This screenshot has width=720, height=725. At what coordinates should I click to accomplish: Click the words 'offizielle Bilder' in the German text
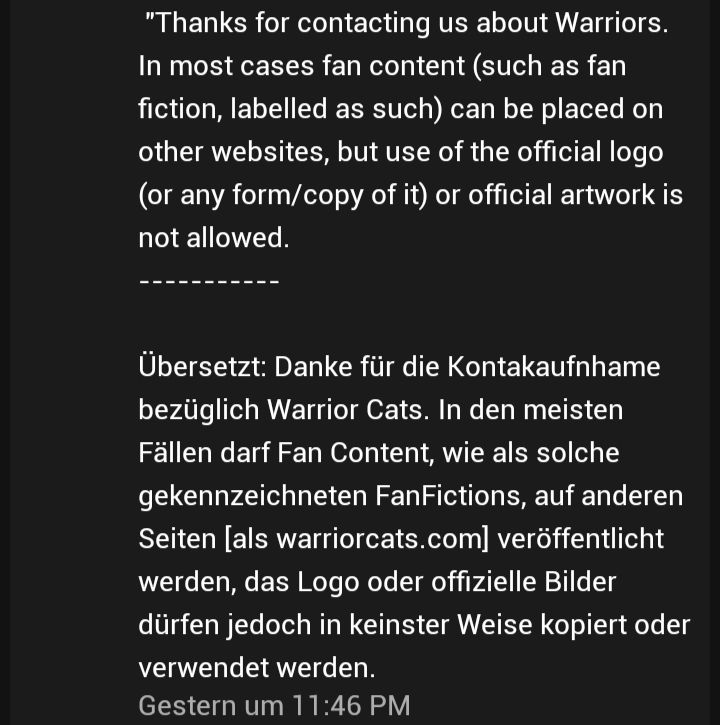click(523, 582)
